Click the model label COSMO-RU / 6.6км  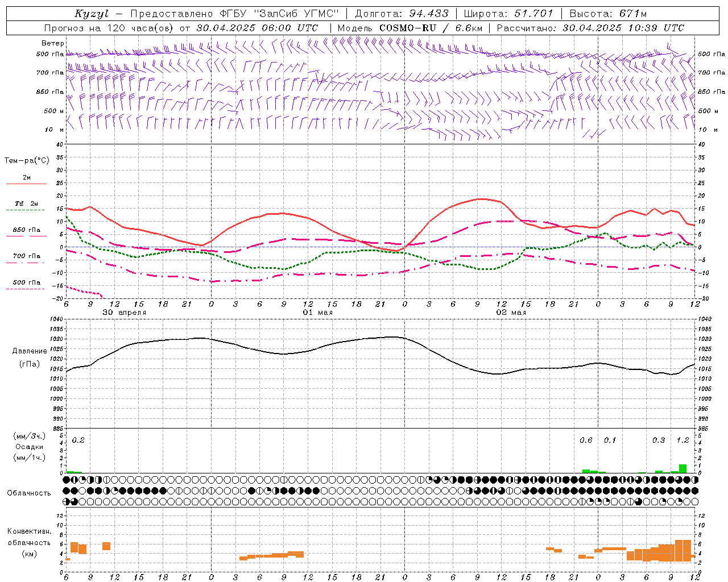tap(431, 28)
